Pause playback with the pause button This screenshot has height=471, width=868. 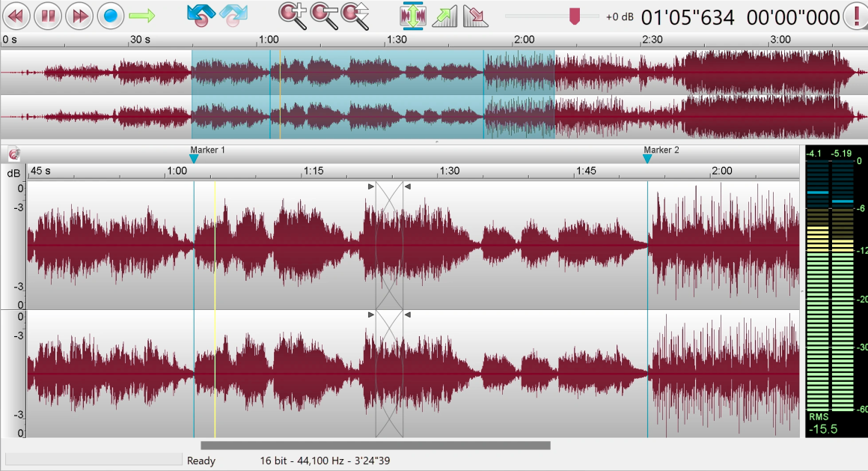tap(48, 16)
